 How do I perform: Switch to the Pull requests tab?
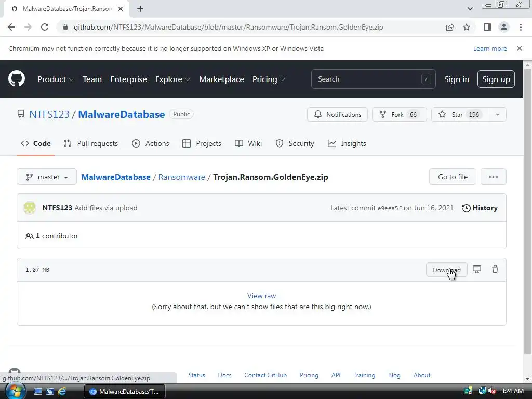pyautogui.click(x=91, y=143)
